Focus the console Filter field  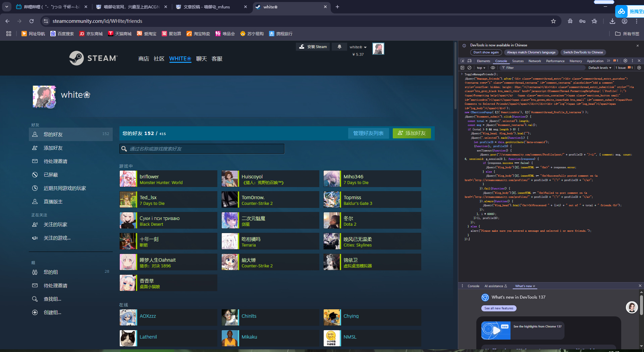coord(543,68)
